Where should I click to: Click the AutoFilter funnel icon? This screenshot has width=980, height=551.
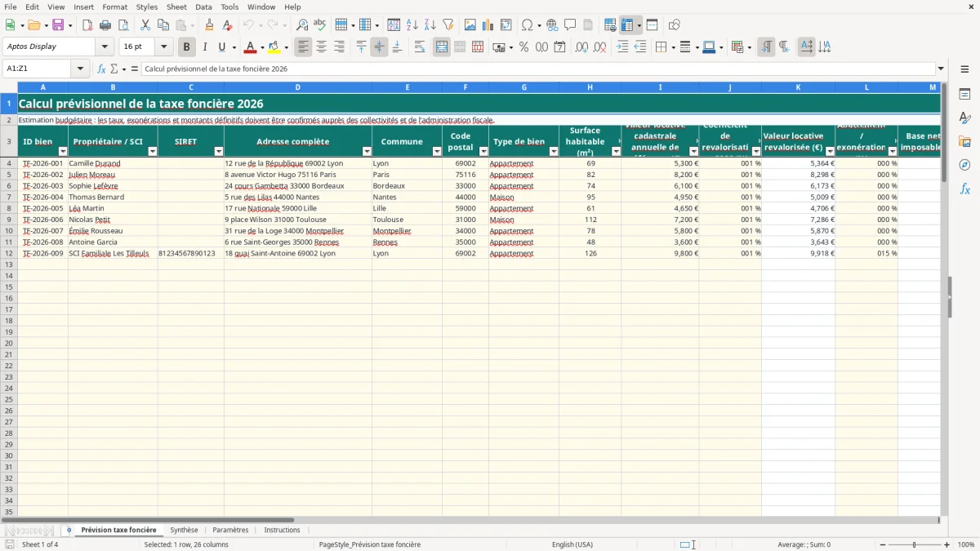pos(448,25)
